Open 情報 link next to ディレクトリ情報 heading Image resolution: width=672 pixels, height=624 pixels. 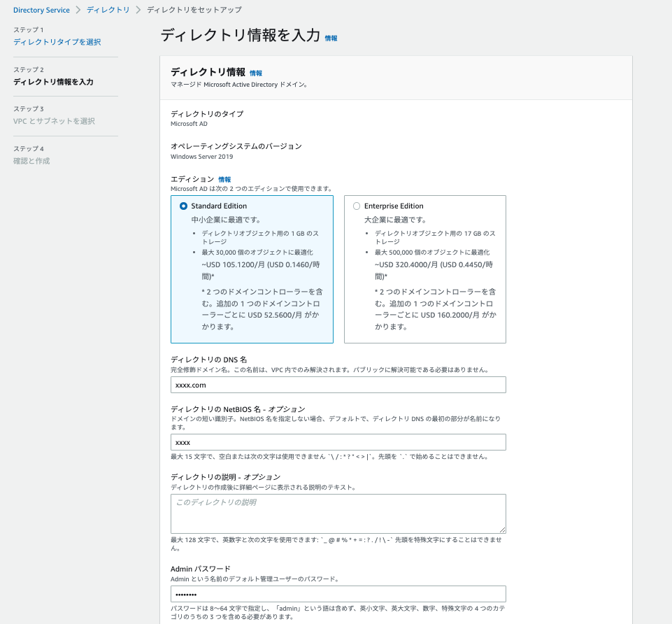point(256,73)
